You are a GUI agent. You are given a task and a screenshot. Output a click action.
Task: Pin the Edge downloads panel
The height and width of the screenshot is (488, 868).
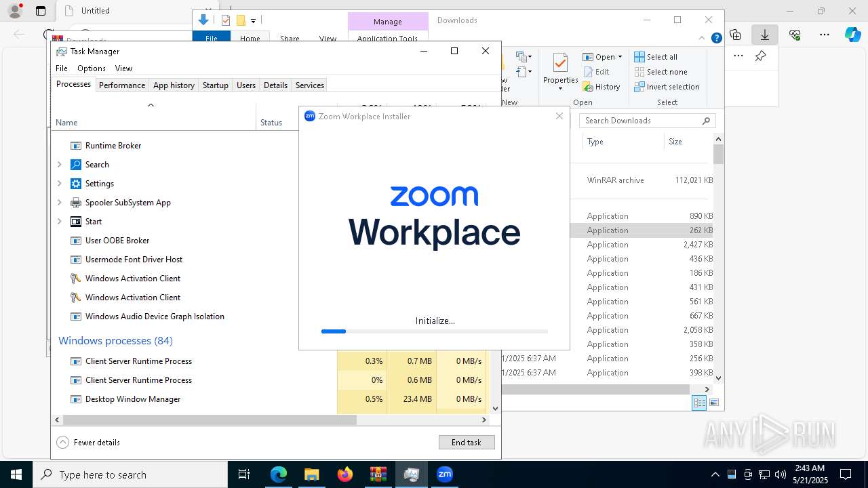pyautogui.click(x=761, y=56)
